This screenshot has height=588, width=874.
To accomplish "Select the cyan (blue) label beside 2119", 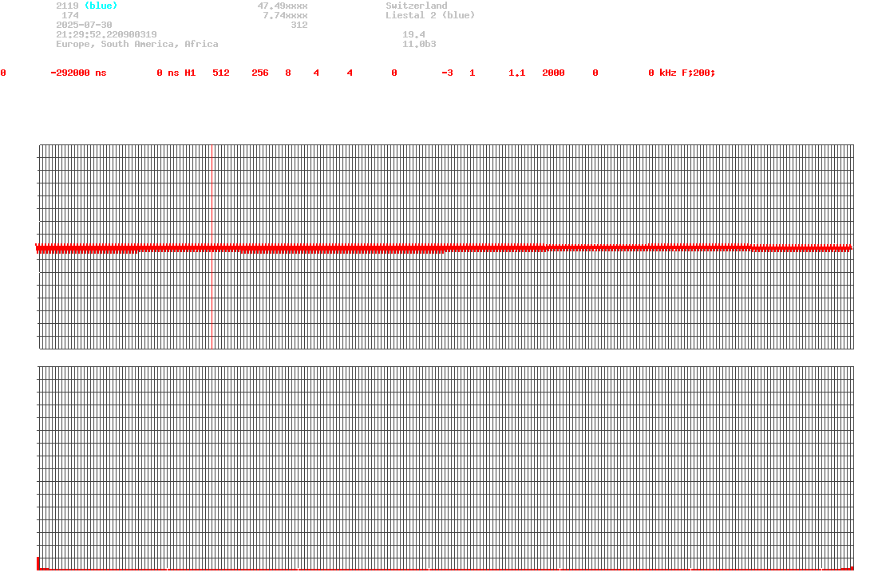I will click(101, 6).
